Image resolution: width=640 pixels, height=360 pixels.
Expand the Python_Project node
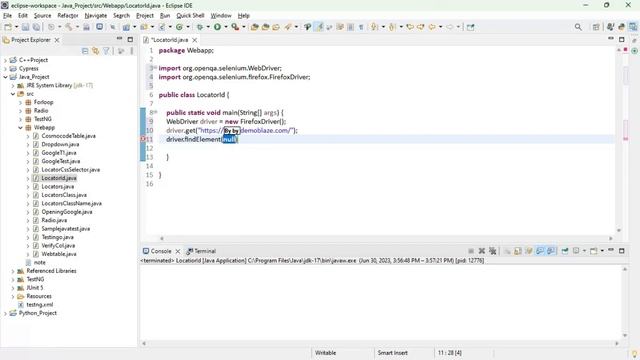click(x=5, y=313)
